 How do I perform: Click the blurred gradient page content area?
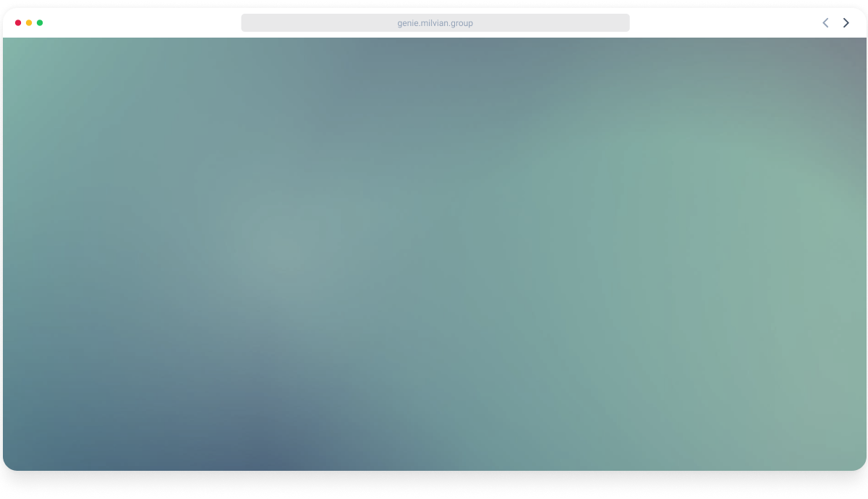(x=434, y=253)
